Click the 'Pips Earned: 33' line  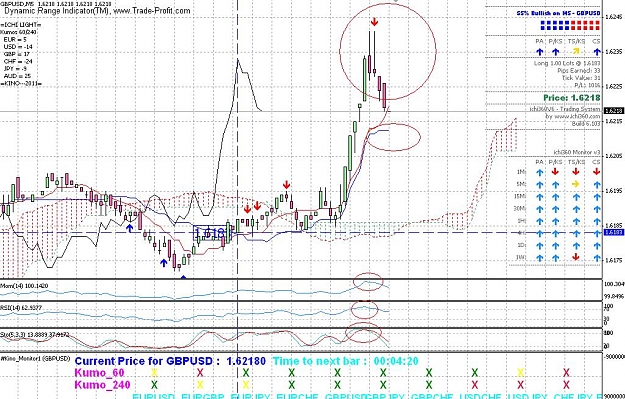(x=579, y=71)
